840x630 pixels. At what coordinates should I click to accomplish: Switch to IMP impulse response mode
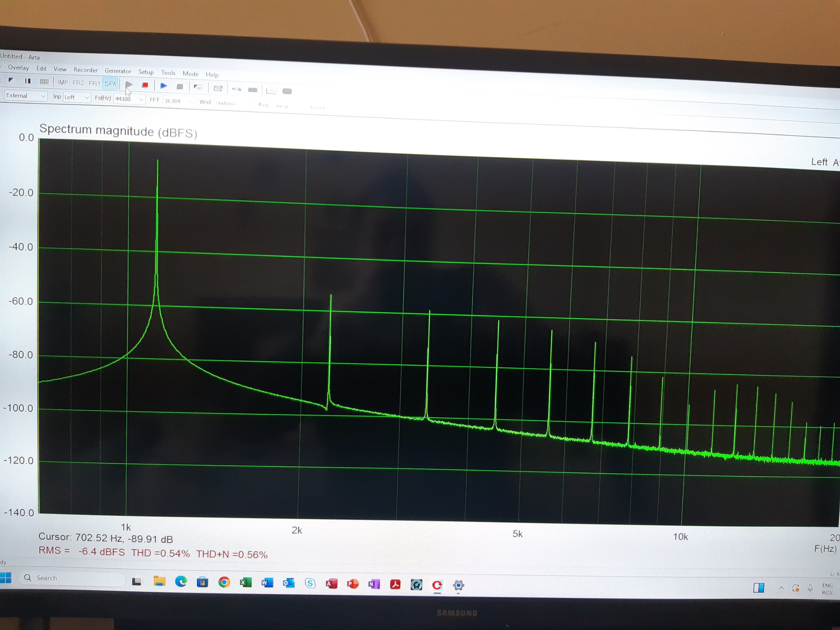coord(63,82)
